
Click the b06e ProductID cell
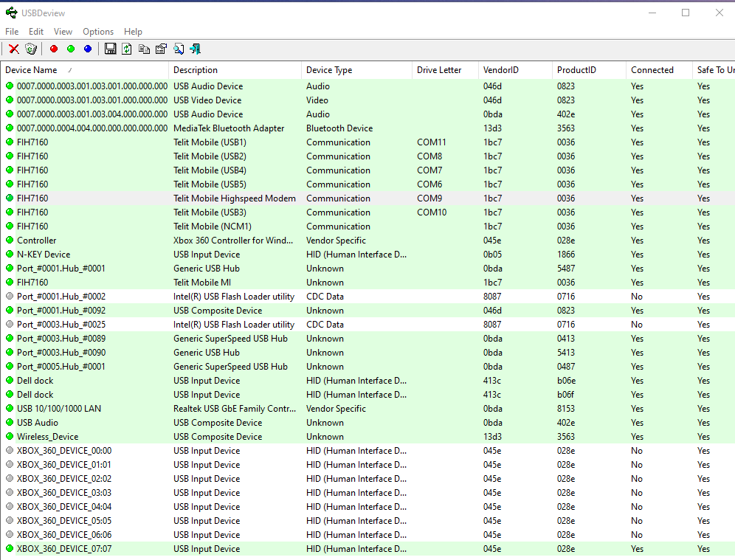(x=566, y=381)
